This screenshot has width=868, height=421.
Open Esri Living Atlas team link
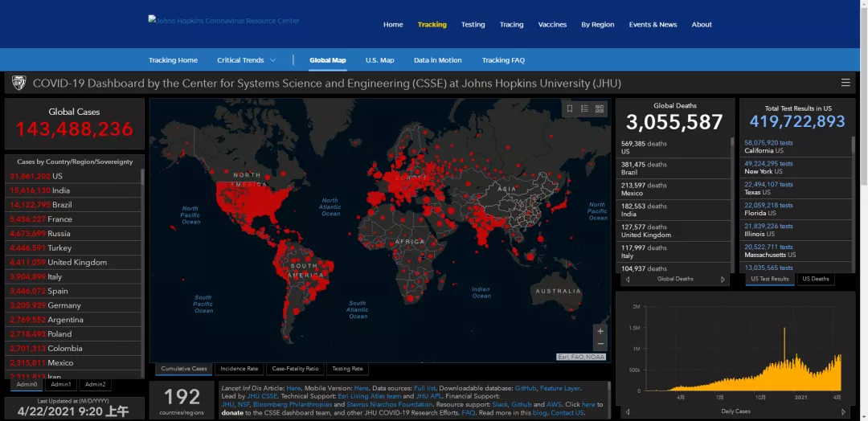click(x=369, y=397)
